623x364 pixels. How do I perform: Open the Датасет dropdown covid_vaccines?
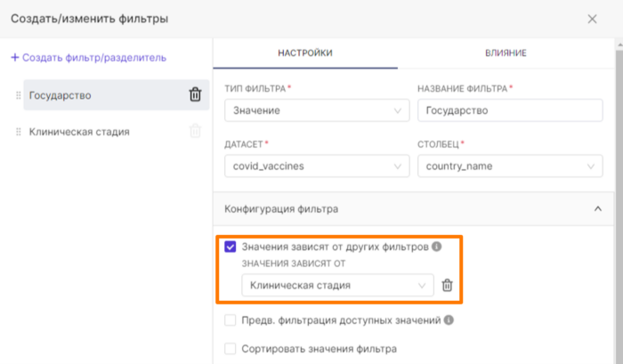317,166
